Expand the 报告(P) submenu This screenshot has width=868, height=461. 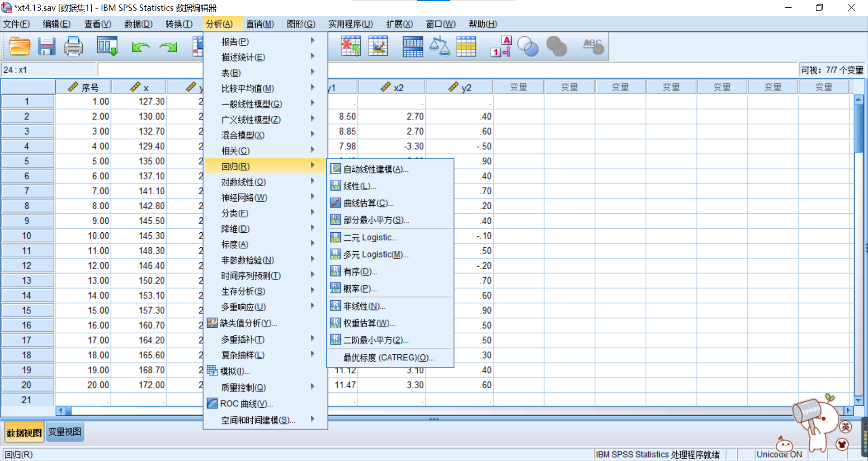[265, 42]
